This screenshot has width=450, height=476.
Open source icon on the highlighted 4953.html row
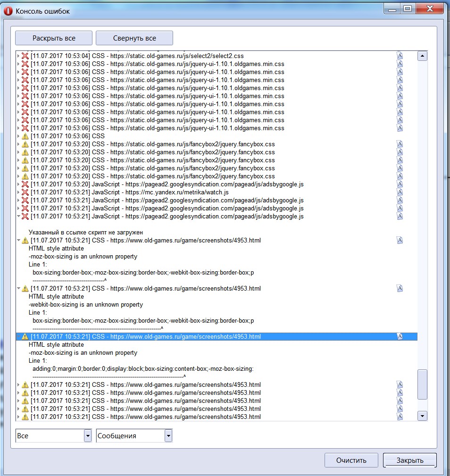click(400, 337)
